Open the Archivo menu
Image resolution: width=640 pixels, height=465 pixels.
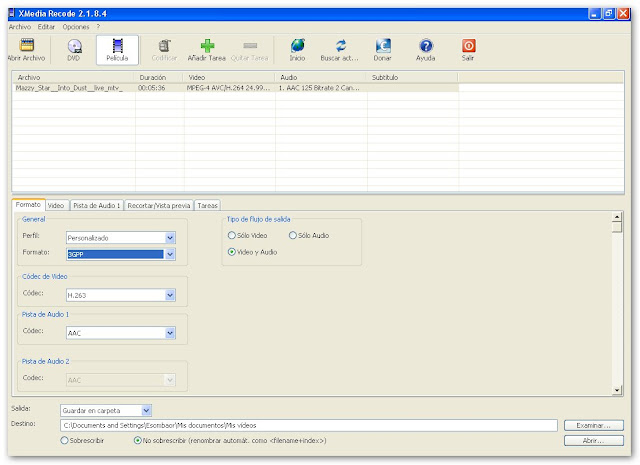click(x=20, y=27)
